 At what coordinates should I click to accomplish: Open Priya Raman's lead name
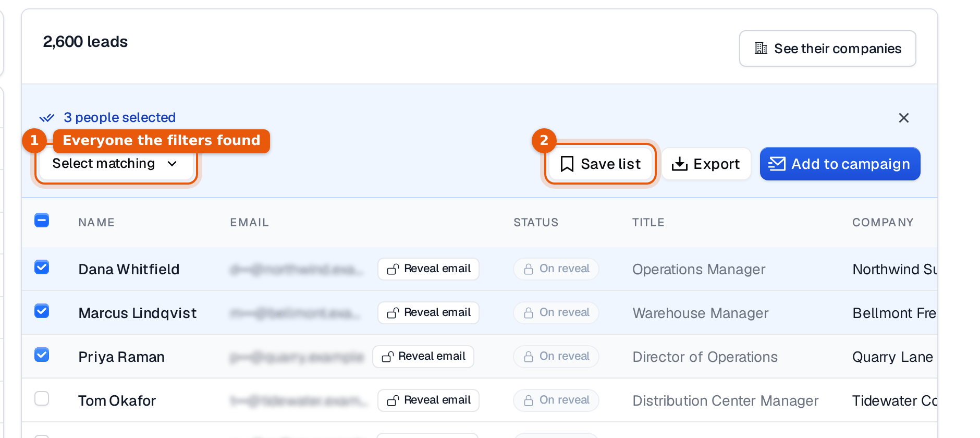click(121, 357)
